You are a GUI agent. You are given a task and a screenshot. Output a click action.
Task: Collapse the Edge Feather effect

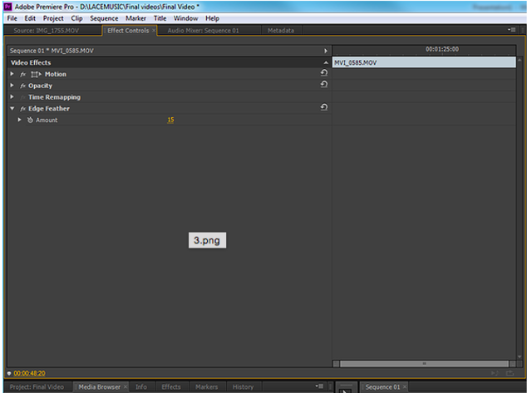tap(12, 109)
